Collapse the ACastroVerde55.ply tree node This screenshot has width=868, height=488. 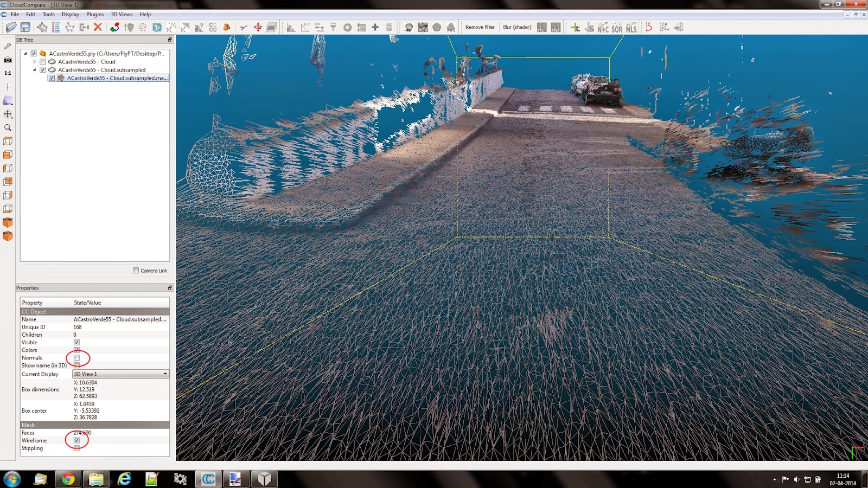pos(25,54)
